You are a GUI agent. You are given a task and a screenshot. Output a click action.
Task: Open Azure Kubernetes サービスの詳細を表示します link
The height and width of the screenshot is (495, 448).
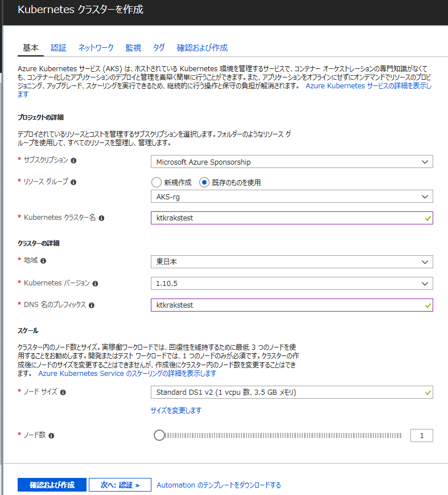point(368,86)
